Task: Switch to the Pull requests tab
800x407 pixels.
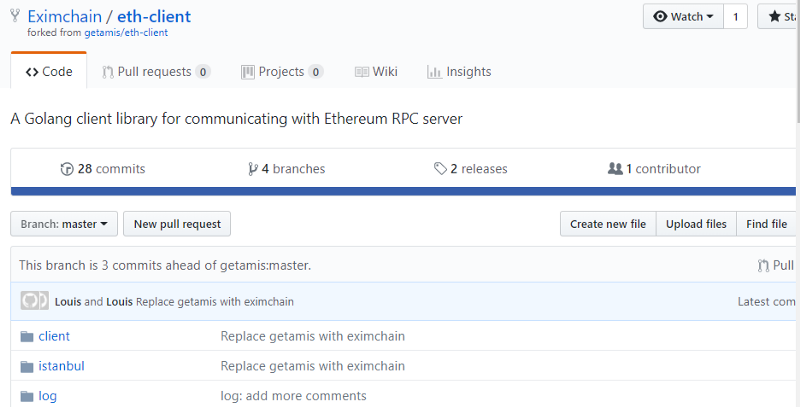Action: pyautogui.click(x=156, y=72)
